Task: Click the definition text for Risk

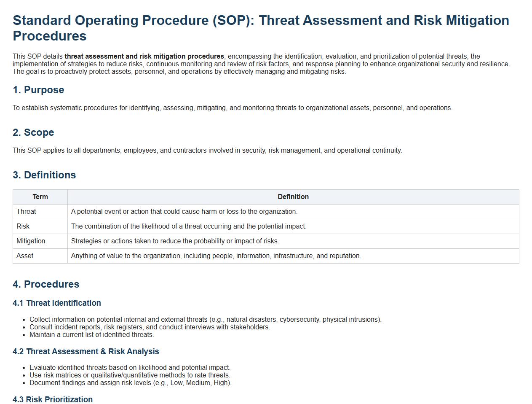Action: (189, 226)
